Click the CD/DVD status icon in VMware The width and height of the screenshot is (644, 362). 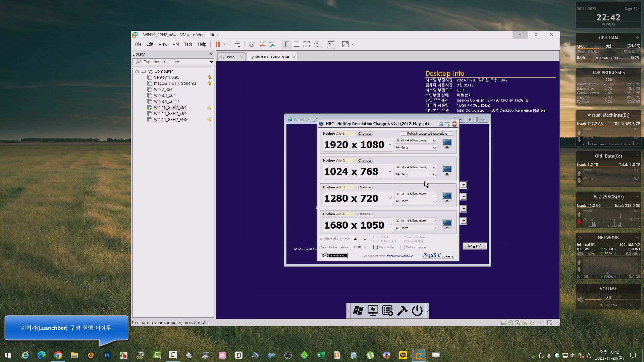[511, 323]
